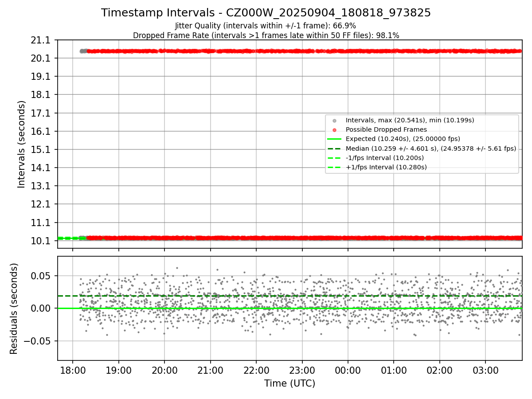Click the 'Time (UTC)' x-axis label
This screenshot has height=399, width=532.
289,383
